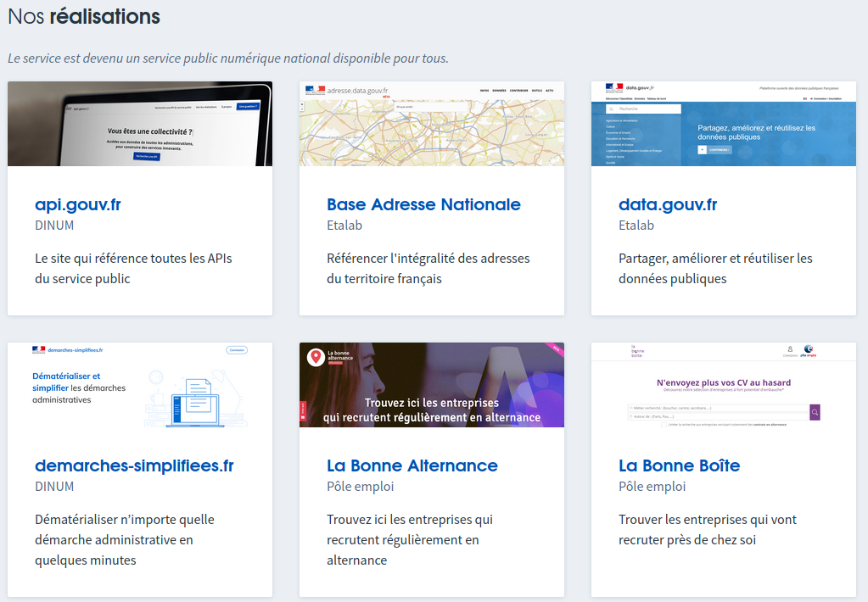Click the La Bonne Boîte CV search thumbnail
The image size is (868, 602).
tap(724, 385)
